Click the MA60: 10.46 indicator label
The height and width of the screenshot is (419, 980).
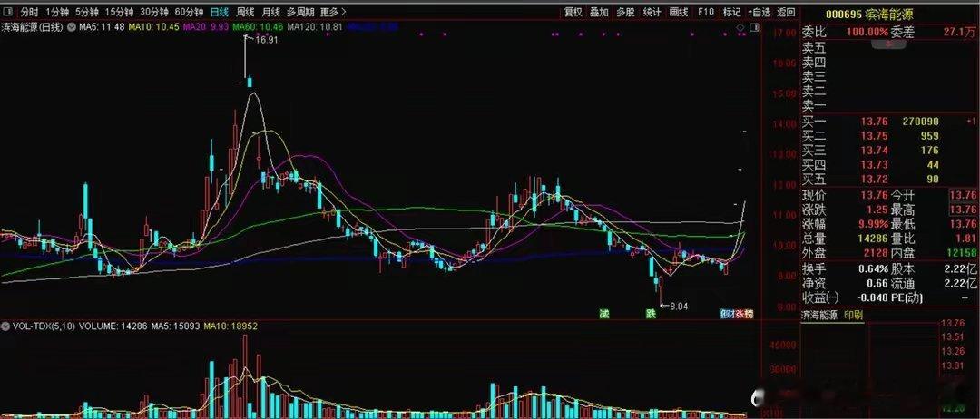pos(258,27)
